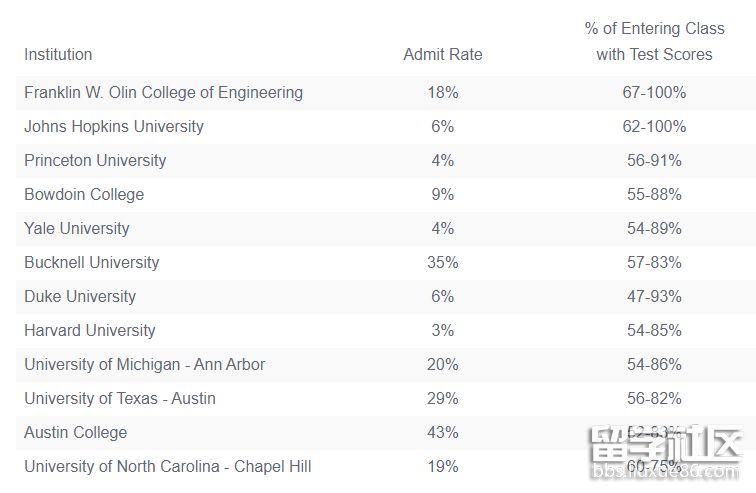Image resolution: width=756 pixels, height=493 pixels.
Task: Select Bowdoin College institution name
Action: tap(84, 194)
